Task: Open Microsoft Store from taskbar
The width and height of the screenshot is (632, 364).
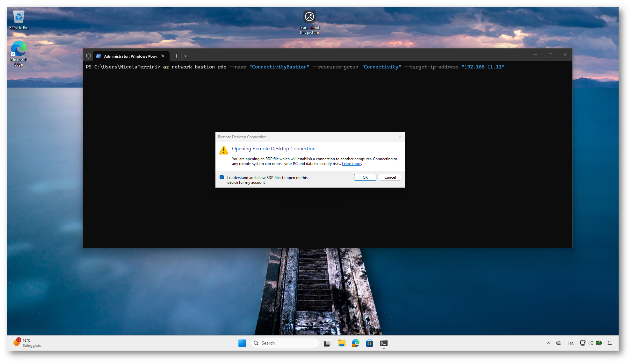Action: coord(369,343)
